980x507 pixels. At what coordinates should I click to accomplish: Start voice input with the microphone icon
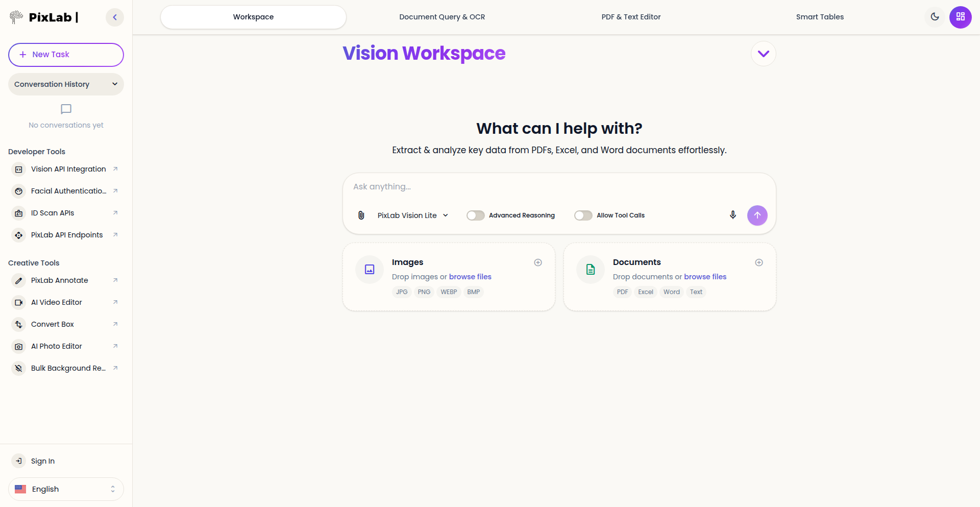(732, 215)
